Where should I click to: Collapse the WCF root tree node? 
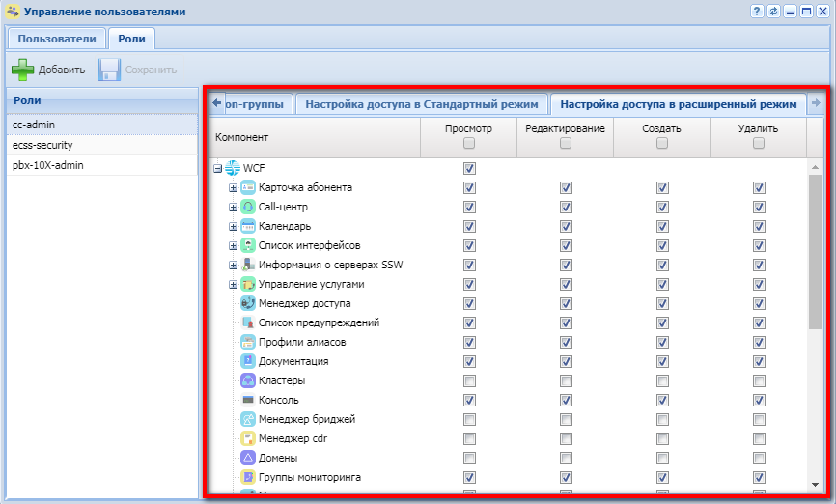click(x=217, y=168)
